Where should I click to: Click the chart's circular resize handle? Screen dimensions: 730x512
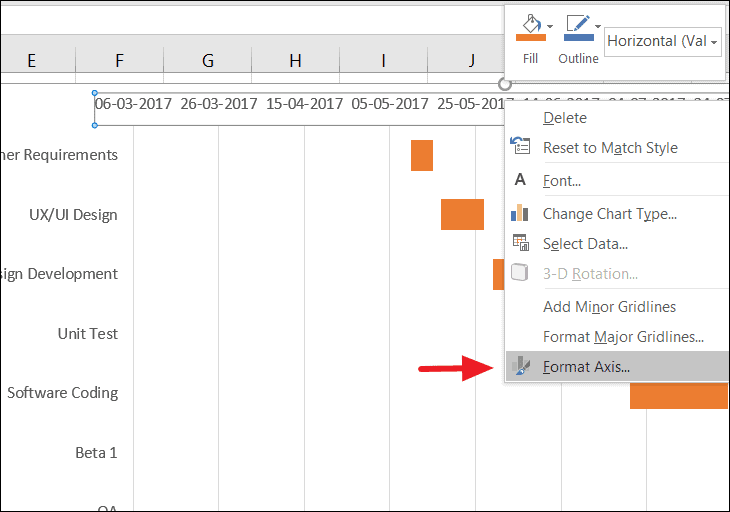click(505, 84)
